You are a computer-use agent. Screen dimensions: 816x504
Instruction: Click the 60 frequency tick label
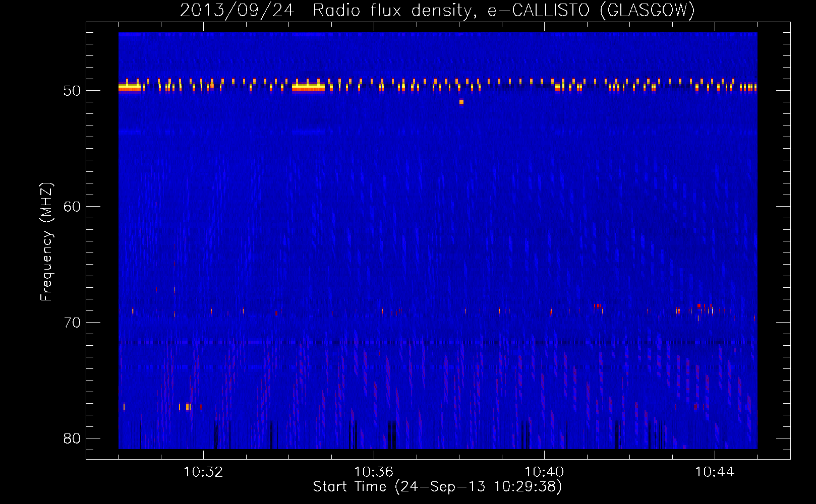tap(72, 207)
